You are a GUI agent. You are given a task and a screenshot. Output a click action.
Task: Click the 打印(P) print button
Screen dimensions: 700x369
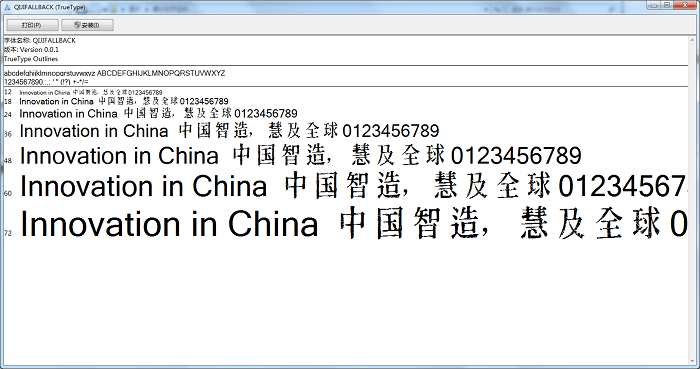(32, 25)
